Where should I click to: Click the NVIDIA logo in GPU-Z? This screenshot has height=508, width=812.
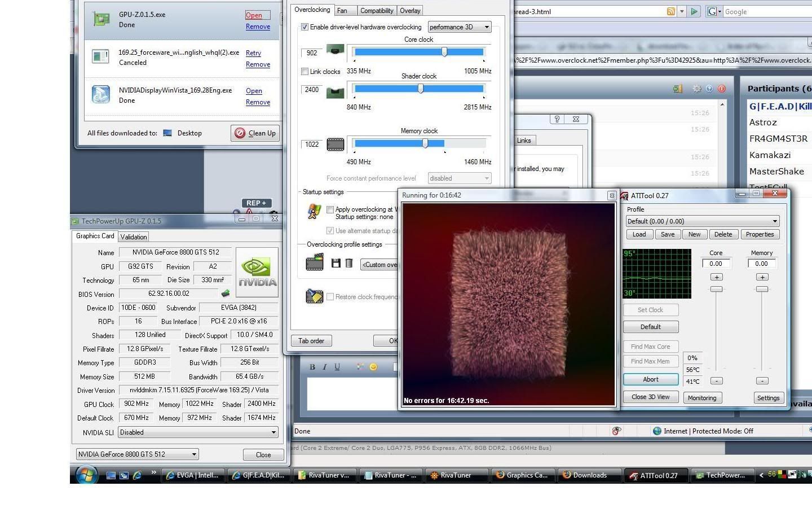[x=257, y=272]
